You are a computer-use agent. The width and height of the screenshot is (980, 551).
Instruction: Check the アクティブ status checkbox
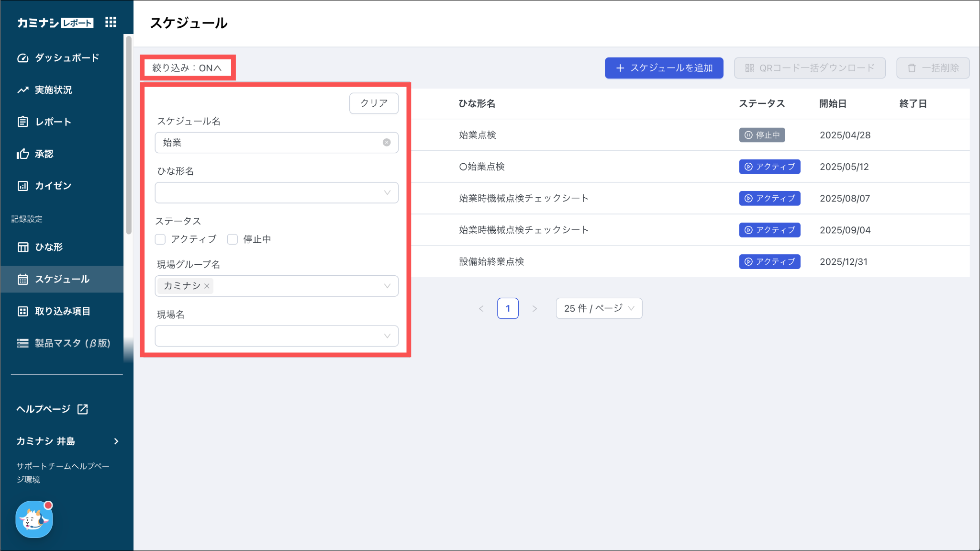point(160,239)
